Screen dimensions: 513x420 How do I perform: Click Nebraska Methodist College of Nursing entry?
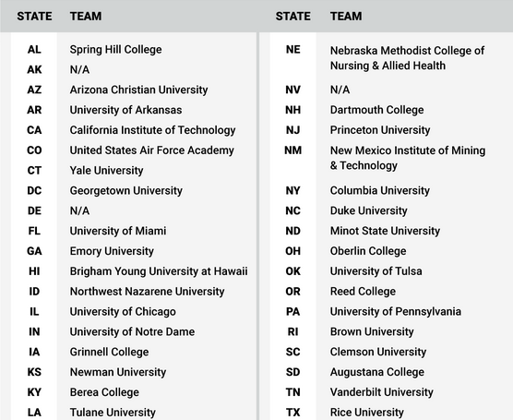[407, 58]
